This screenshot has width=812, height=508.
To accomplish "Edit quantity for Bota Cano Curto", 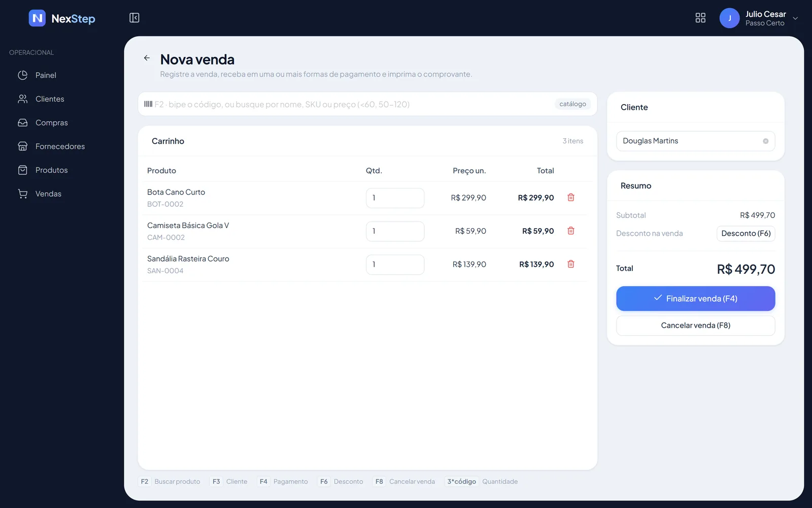I will click(x=395, y=198).
